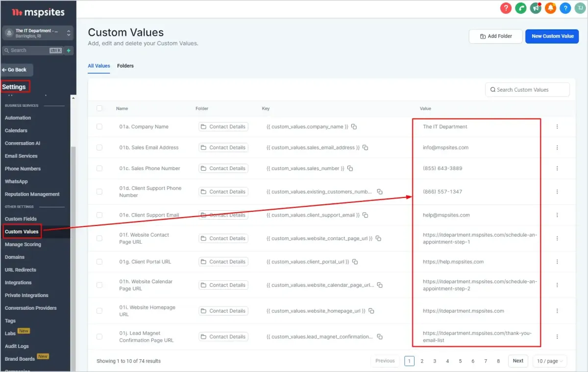This screenshot has width=588, height=372.
Task: Select the Client Portal URL row checkbox
Action: 99,262
